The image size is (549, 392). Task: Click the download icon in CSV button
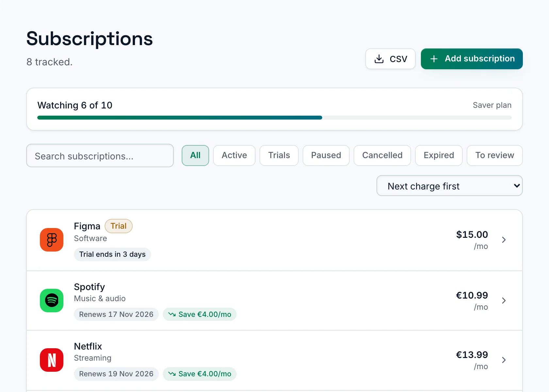click(x=379, y=59)
